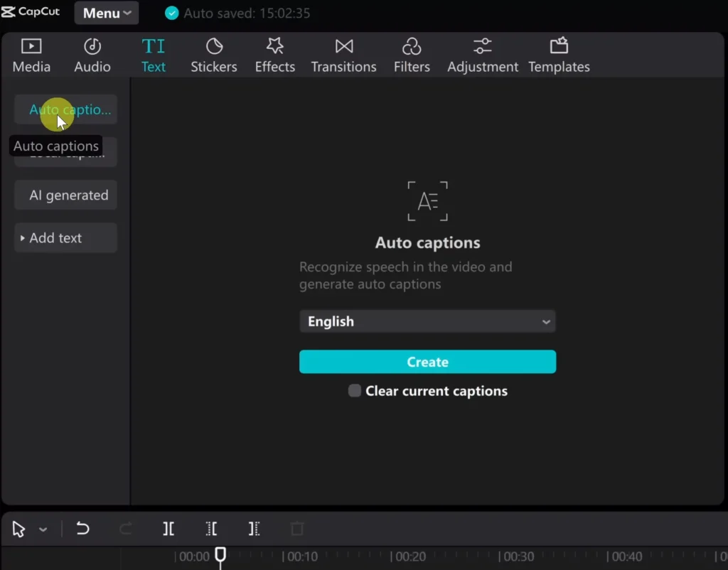Image resolution: width=728 pixels, height=570 pixels.
Task: Open the Media tab
Action: click(31, 55)
